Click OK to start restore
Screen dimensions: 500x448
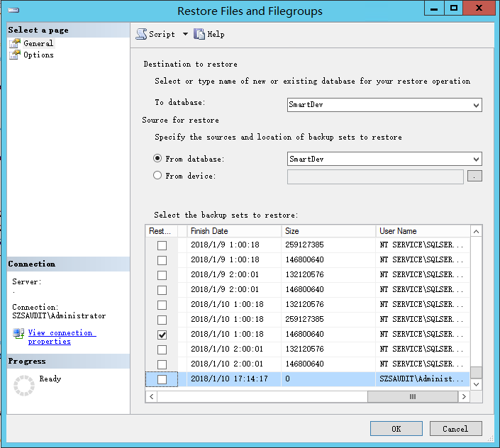(396, 428)
